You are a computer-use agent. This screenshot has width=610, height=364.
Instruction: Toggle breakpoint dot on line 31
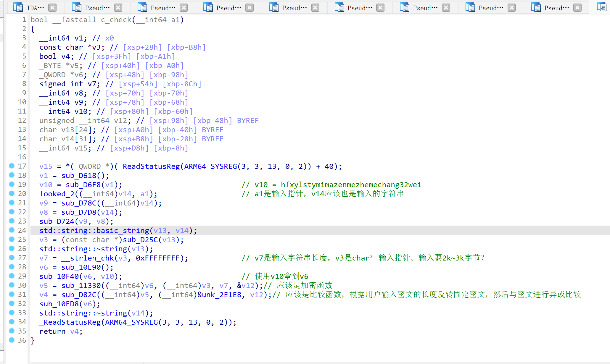click(x=12, y=294)
